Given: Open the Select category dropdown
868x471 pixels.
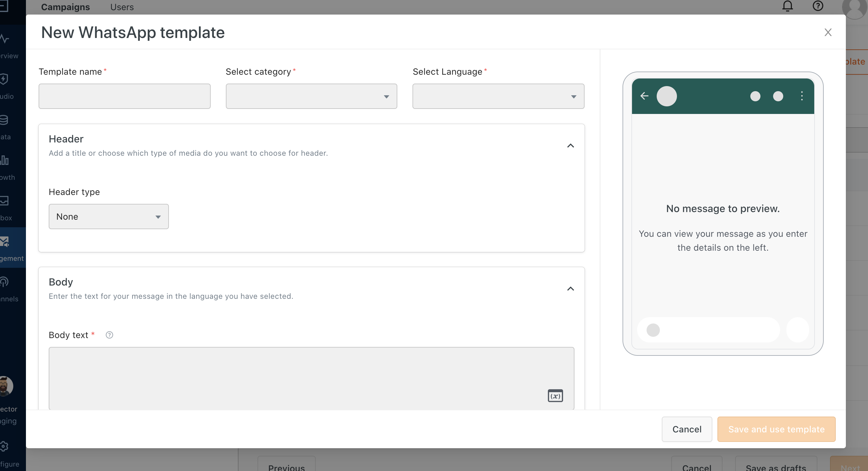Looking at the screenshot, I should (311, 96).
